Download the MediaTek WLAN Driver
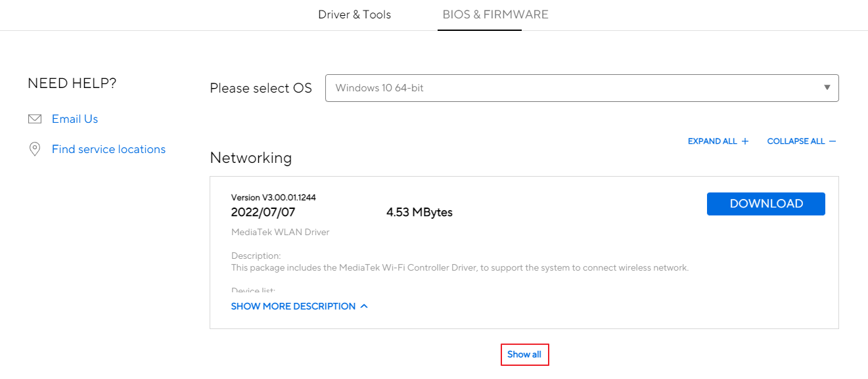The height and width of the screenshot is (379, 868). coord(766,204)
